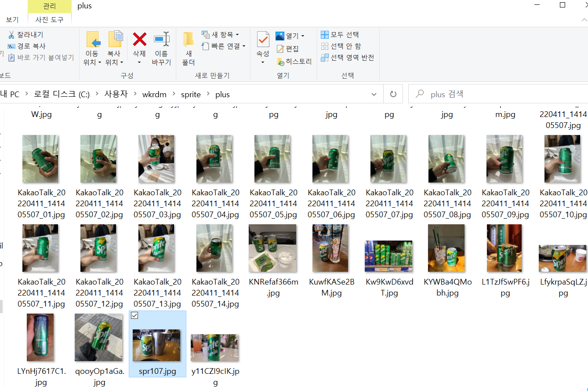Select the KNRefaf366m.jpg thumbnail
588x391 pixels.
point(272,248)
